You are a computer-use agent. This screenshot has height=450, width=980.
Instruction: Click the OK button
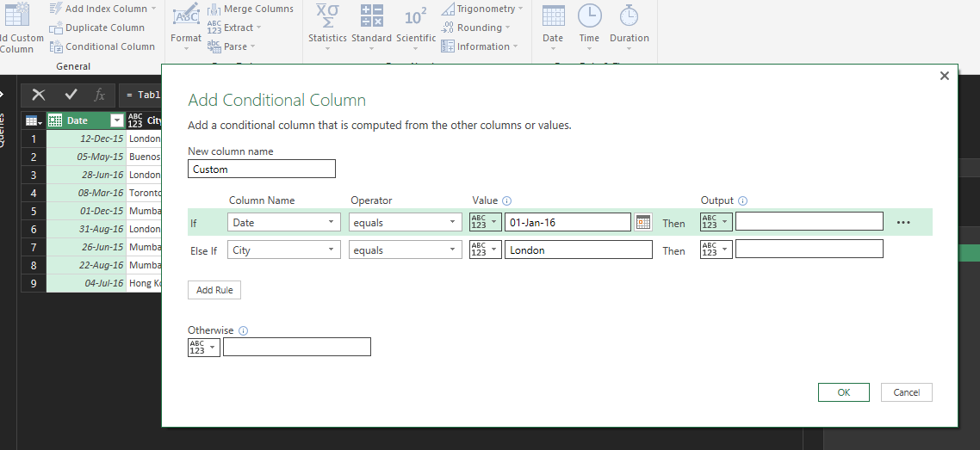click(x=844, y=392)
